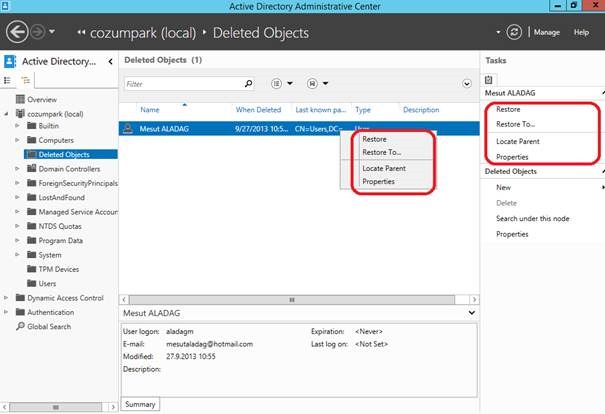605x414 pixels.
Task: Expand the System folder
Action: click(x=17, y=255)
